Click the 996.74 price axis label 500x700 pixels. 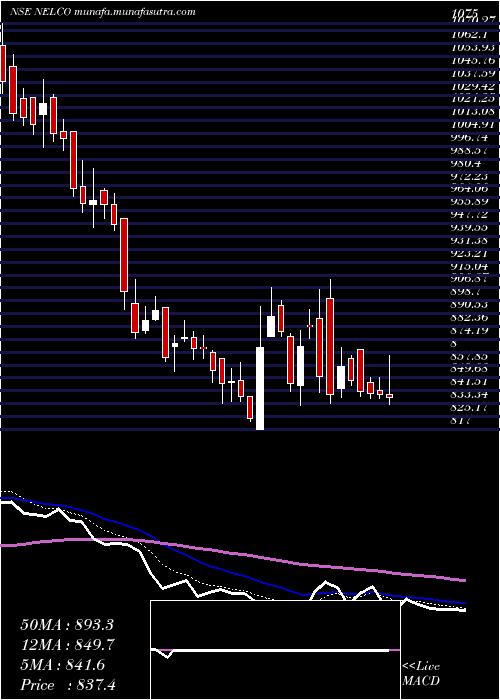point(470,138)
